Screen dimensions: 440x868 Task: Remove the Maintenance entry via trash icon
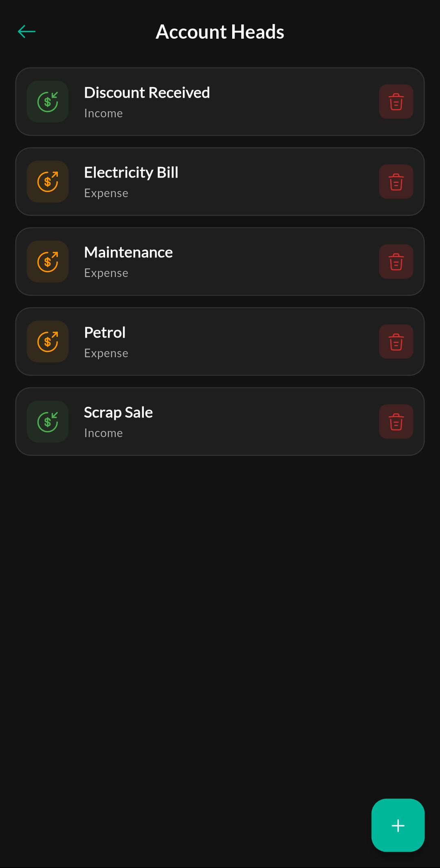[x=396, y=261]
